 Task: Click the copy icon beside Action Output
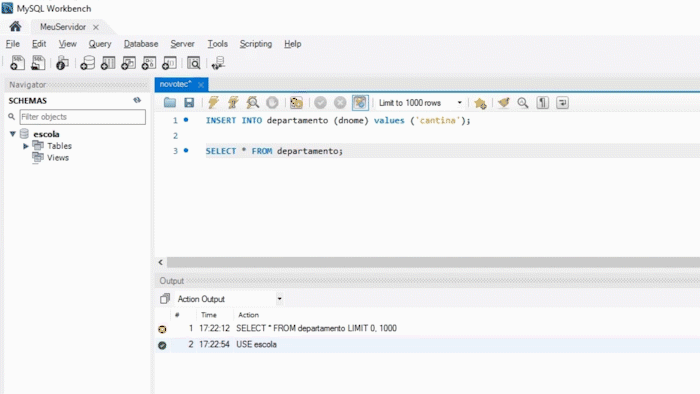pos(165,299)
